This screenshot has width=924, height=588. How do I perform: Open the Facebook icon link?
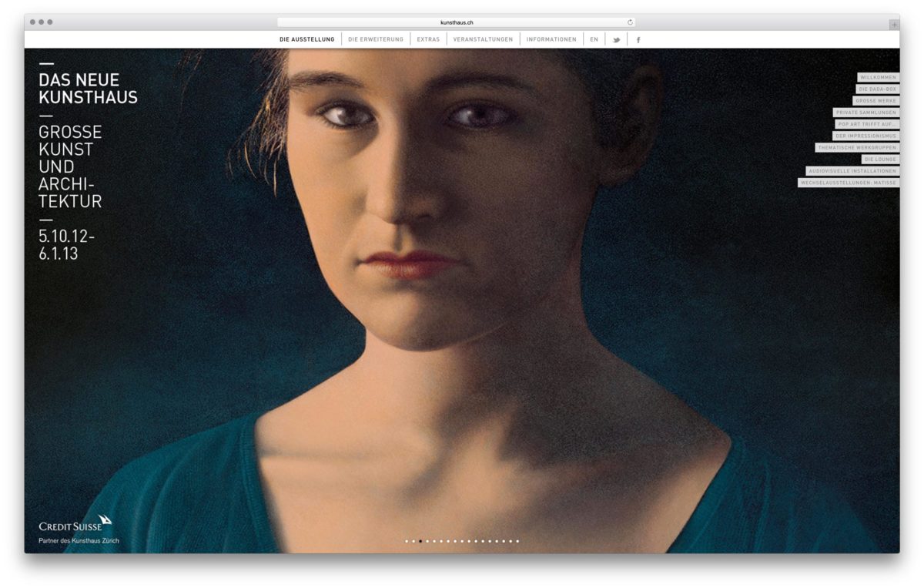point(638,40)
